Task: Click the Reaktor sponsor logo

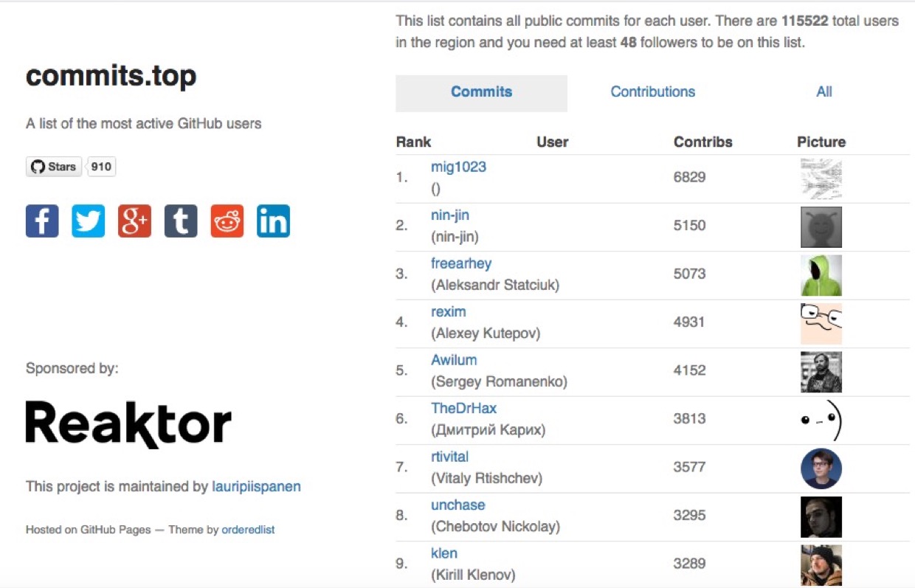Action: point(128,424)
